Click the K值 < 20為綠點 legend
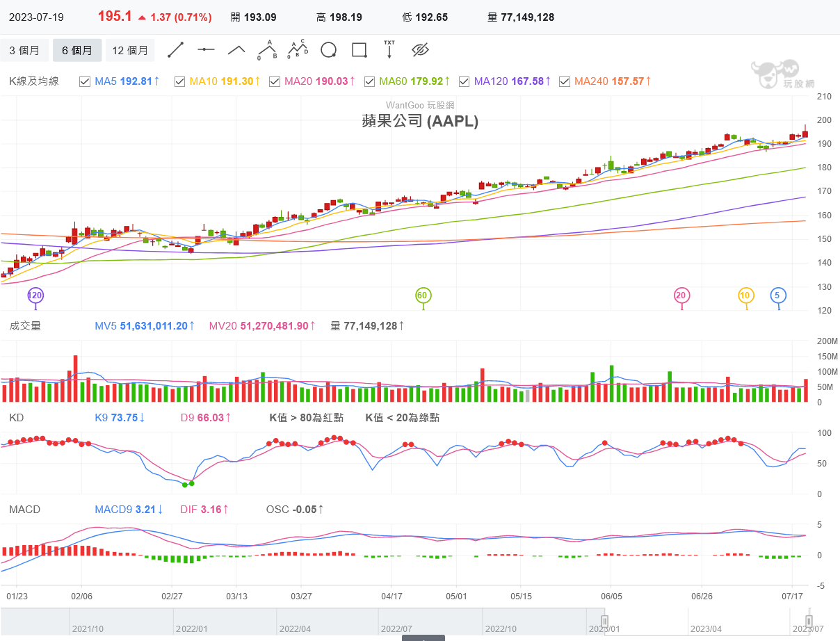The width and height of the screenshot is (840, 641). pos(403,418)
